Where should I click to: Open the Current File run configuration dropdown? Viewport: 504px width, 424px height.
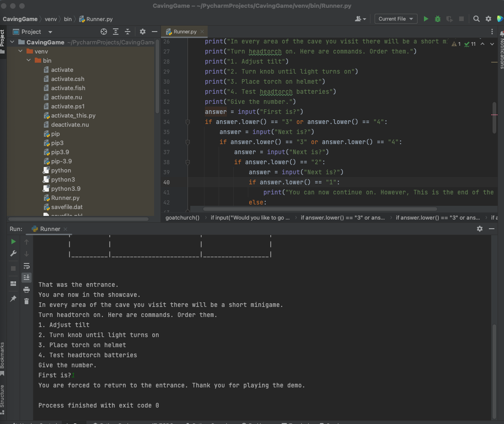tap(396, 19)
